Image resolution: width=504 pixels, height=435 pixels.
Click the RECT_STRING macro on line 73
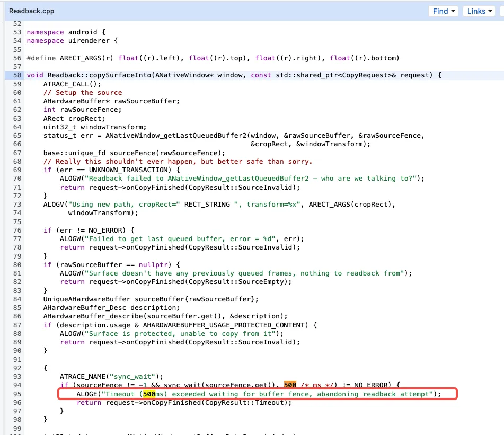(207, 205)
